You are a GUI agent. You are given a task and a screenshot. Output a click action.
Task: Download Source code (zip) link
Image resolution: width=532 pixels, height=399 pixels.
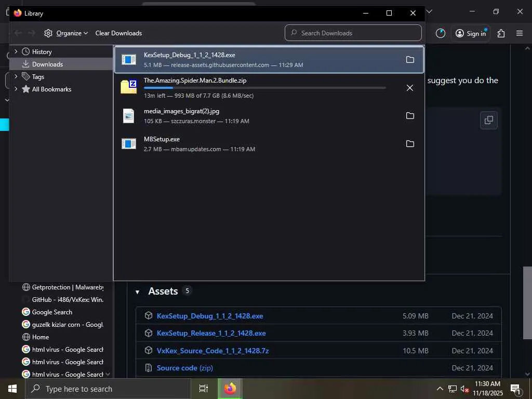point(184,368)
